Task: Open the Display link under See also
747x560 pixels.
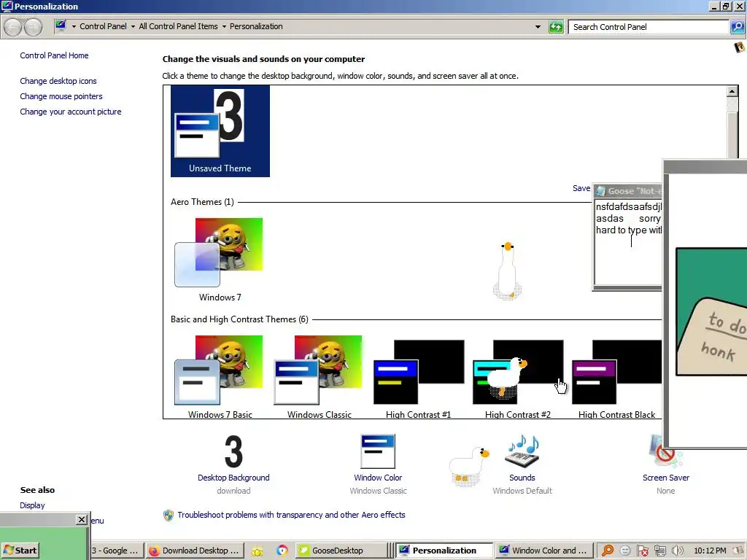Action: 32,505
